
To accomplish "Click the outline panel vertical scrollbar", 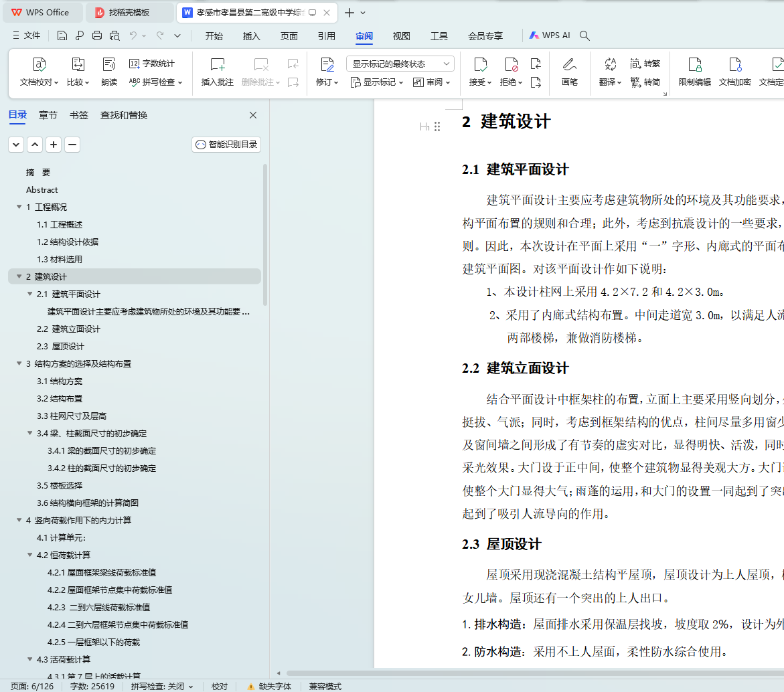I will tap(265, 235).
